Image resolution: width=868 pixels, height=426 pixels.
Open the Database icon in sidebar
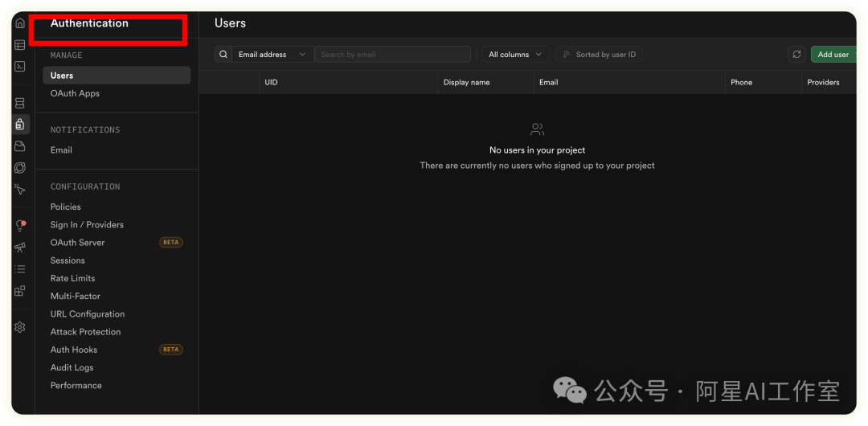tap(20, 104)
